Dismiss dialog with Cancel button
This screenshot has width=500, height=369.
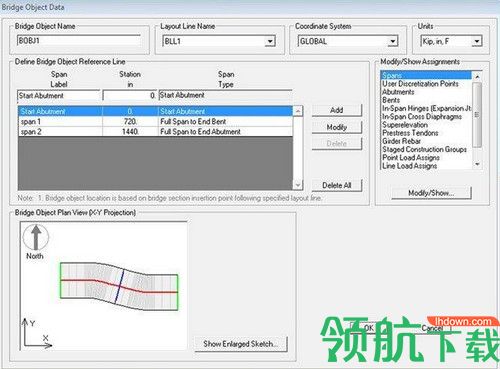[432, 328]
